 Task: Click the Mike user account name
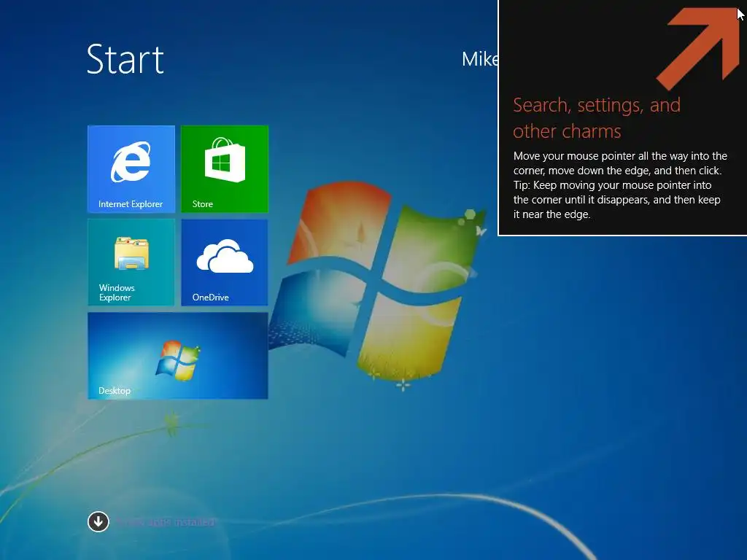(480, 59)
